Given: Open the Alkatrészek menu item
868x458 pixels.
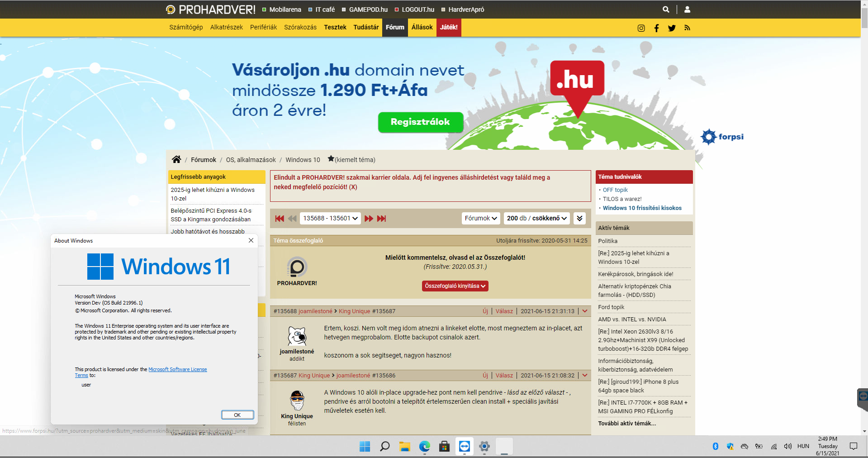Looking at the screenshot, I should [x=227, y=27].
